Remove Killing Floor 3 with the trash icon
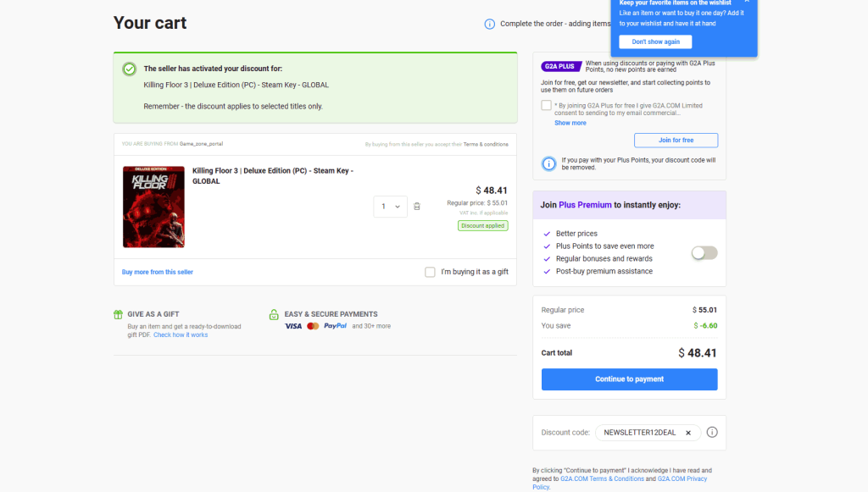 point(417,206)
